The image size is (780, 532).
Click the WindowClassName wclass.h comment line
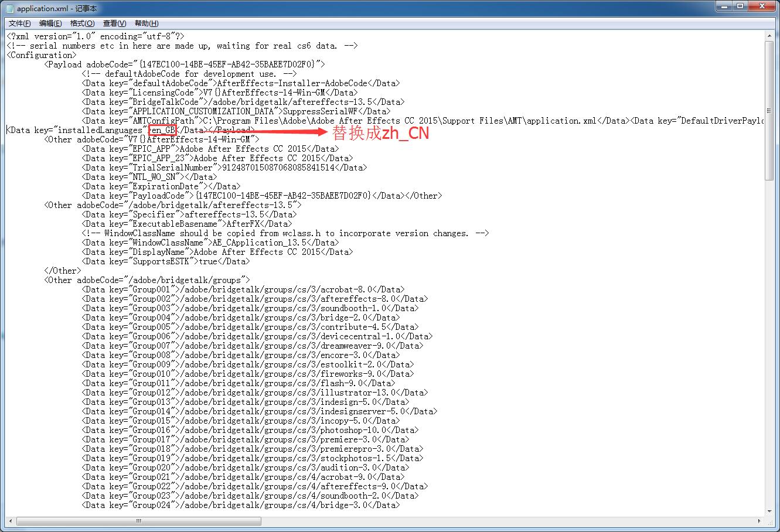(285, 233)
